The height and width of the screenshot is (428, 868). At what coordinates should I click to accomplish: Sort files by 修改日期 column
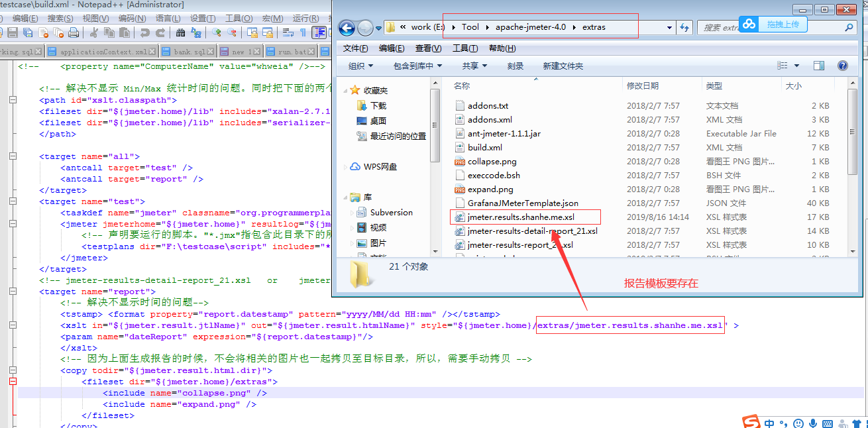pos(643,85)
